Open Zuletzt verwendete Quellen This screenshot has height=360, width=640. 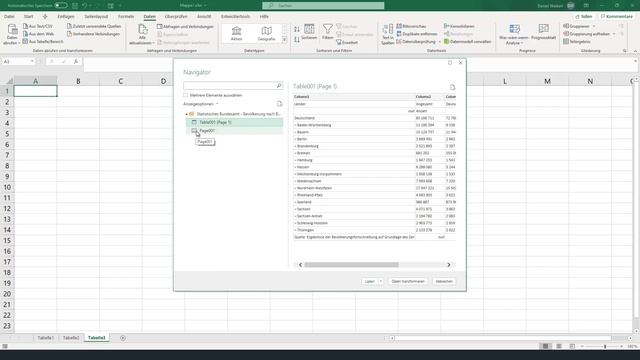94,26
